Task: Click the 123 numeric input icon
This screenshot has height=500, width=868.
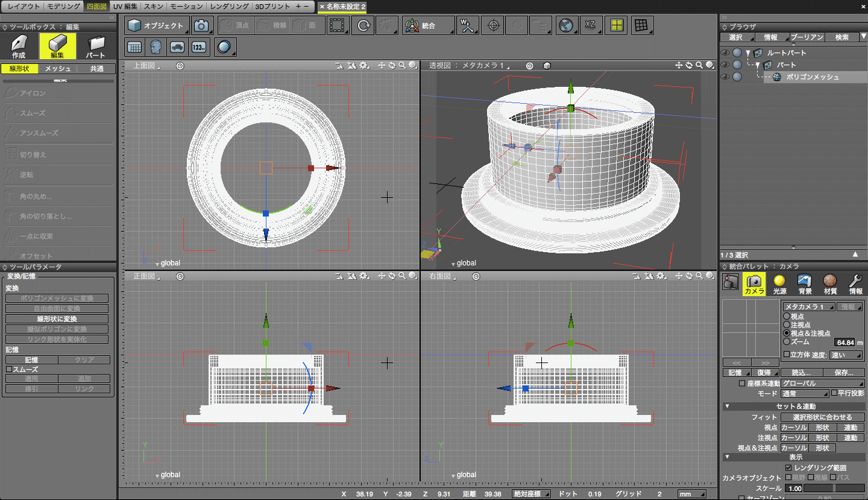Action: pos(198,46)
